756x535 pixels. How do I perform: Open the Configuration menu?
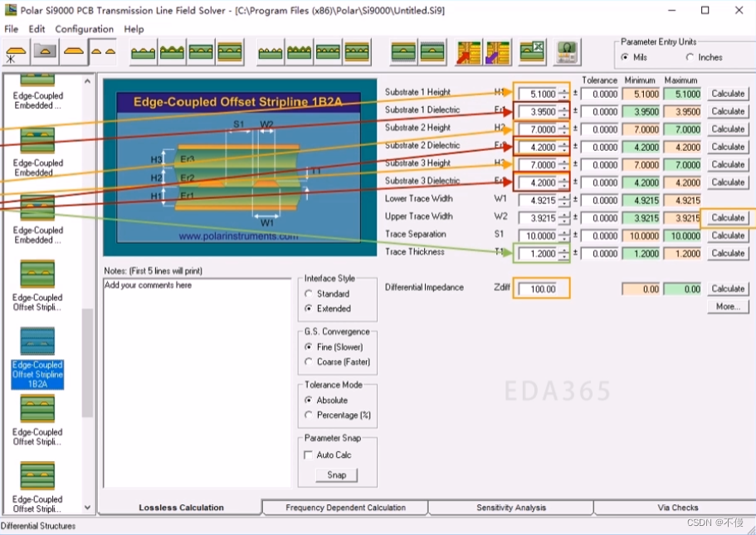[85, 29]
